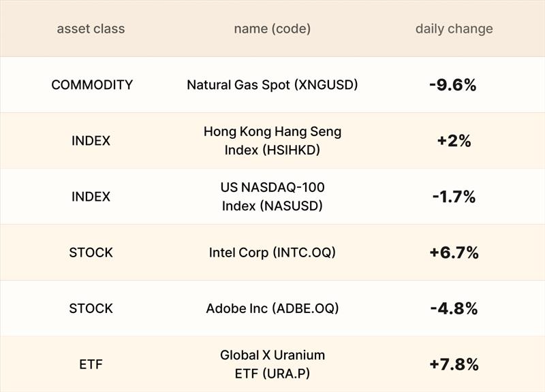545x392 pixels.
Task: Open Adobe Inc (ADBE.OQ) entry
Action: (272, 308)
